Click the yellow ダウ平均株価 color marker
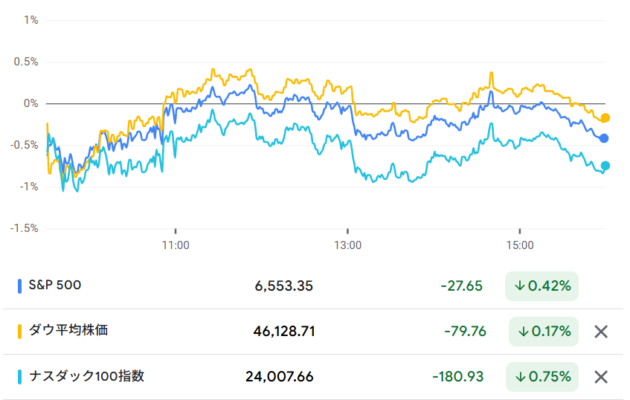 pyautogui.click(x=21, y=331)
